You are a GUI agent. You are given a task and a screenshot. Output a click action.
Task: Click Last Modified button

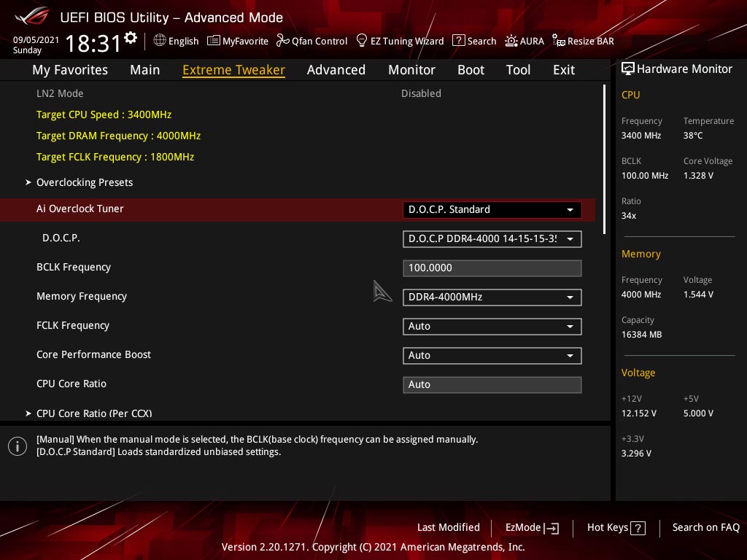pos(449,527)
